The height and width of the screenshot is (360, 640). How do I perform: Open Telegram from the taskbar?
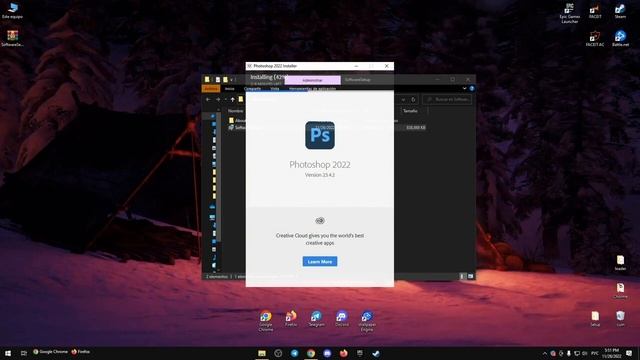294,353
